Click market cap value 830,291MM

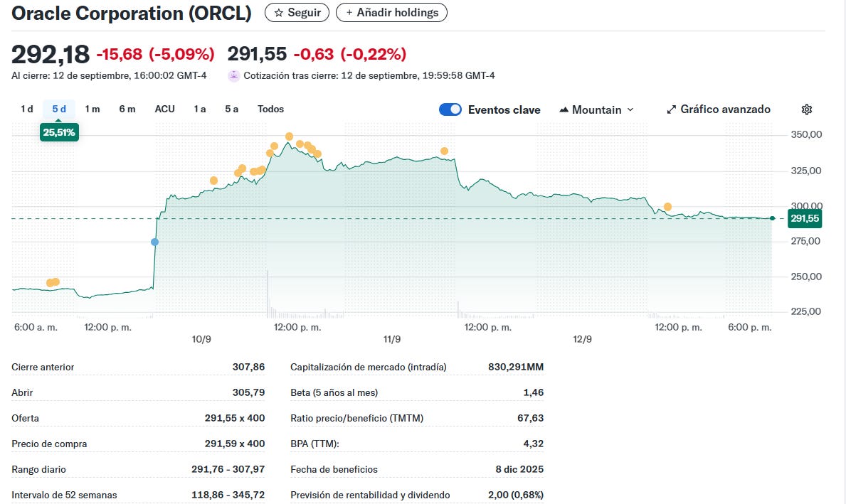point(516,367)
